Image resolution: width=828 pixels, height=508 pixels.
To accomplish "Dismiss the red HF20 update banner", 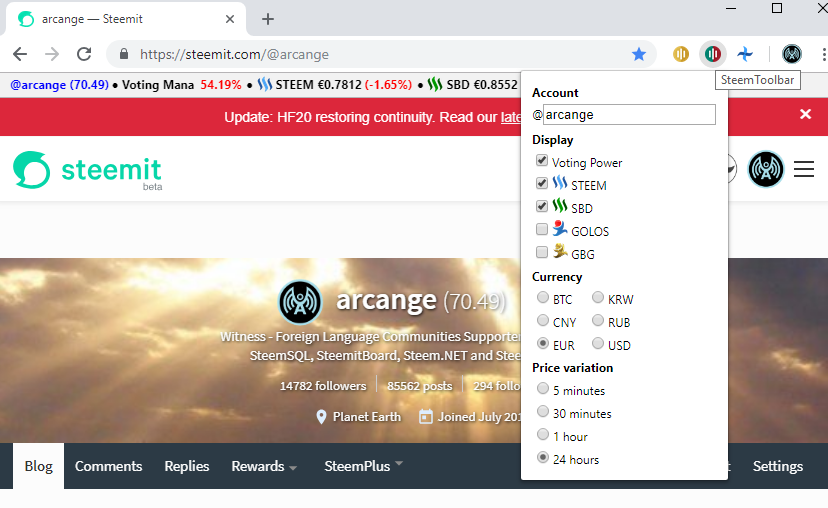I will [x=805, y=114].
